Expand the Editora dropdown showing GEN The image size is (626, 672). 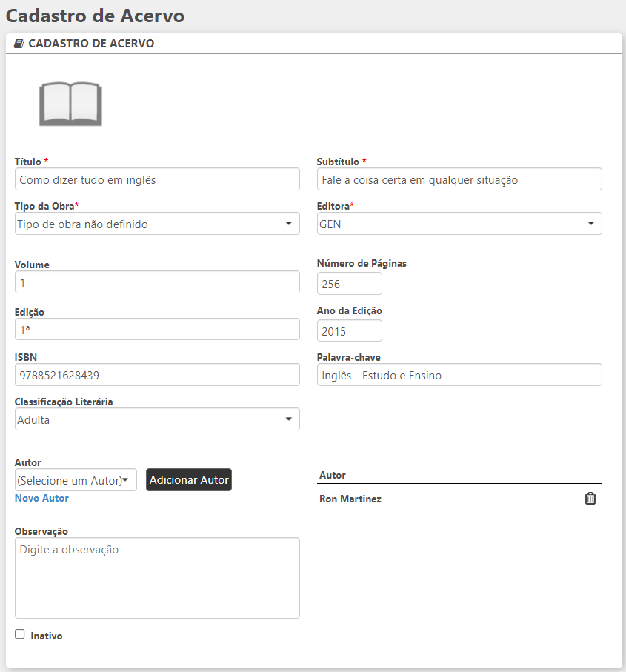459,224
